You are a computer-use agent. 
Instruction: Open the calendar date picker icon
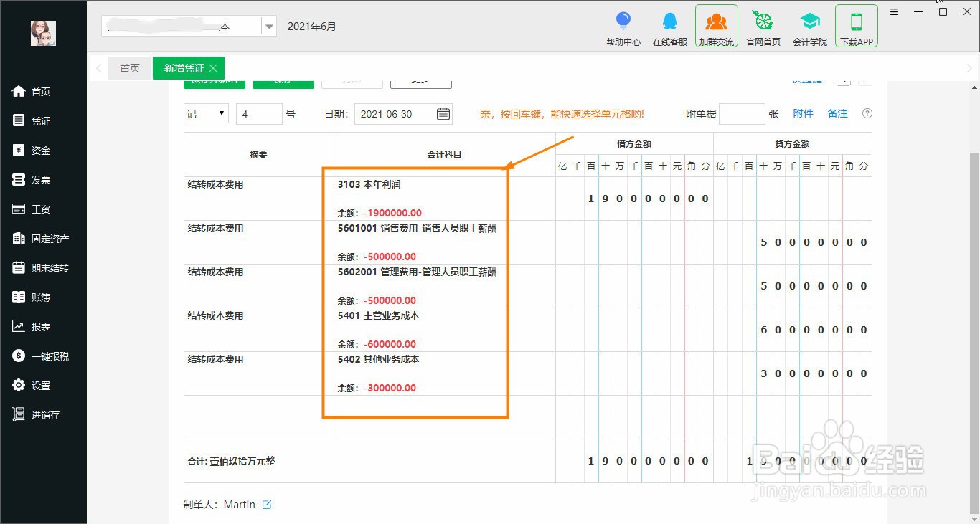[x=443, y=113]
